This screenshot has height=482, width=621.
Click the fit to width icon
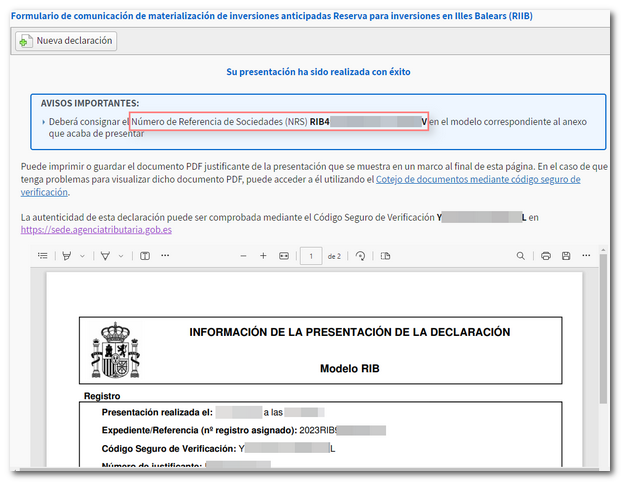pyautogui.click(x=284, y=256)
